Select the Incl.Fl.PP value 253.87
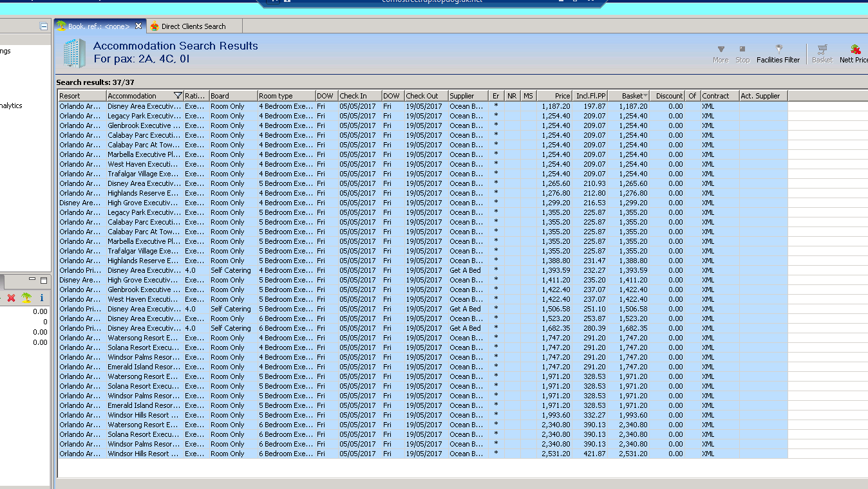 coord(594,318)
